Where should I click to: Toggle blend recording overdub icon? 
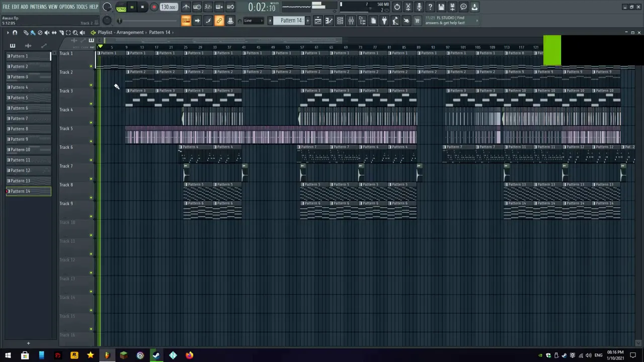[x=219, y=7]
